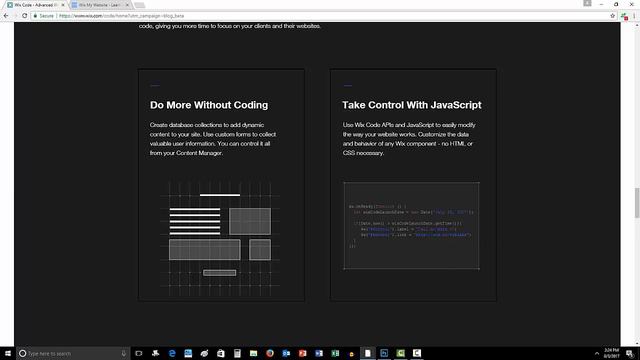Image resolution: width=640 pixels, height=360 pixels.
Task: Open the Calculator taskbar icon
Action: point(237,353)
